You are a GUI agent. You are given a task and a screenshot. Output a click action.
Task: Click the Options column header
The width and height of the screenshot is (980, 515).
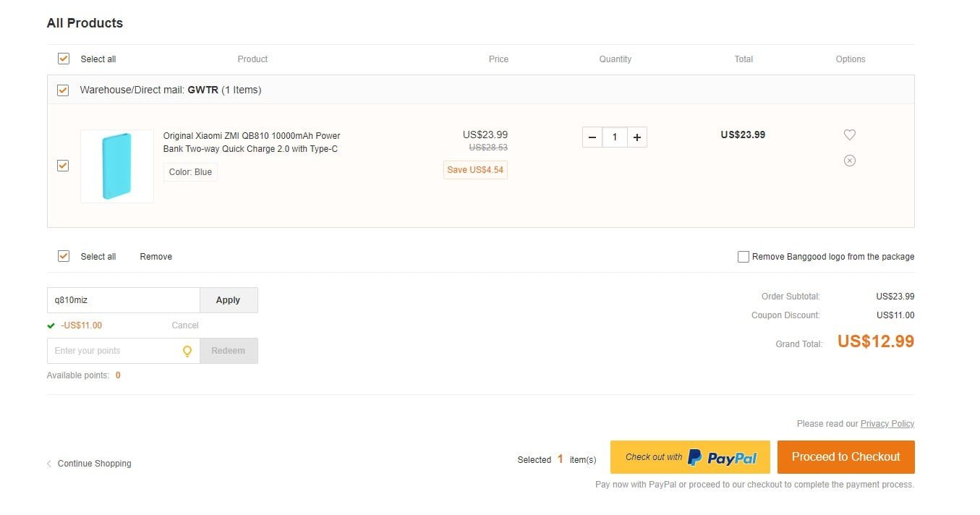click(x=851, y=59)
